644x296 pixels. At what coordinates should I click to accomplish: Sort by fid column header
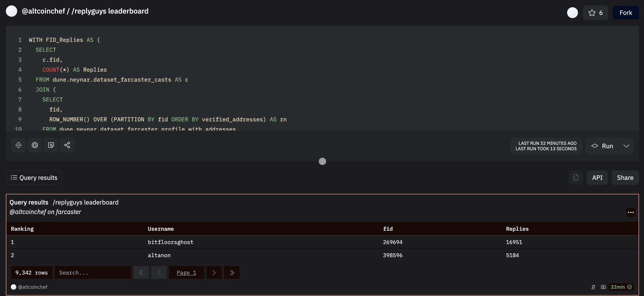click(x=388, y=229)
